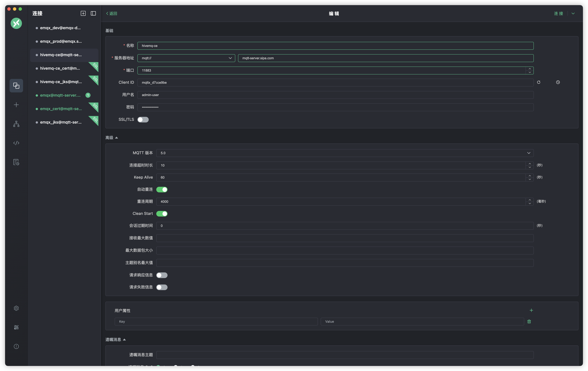Image resolution: width=588 pixels, height=371 pixels.
Task: Open the About info sidebar icon
Action: click(16, 347)
